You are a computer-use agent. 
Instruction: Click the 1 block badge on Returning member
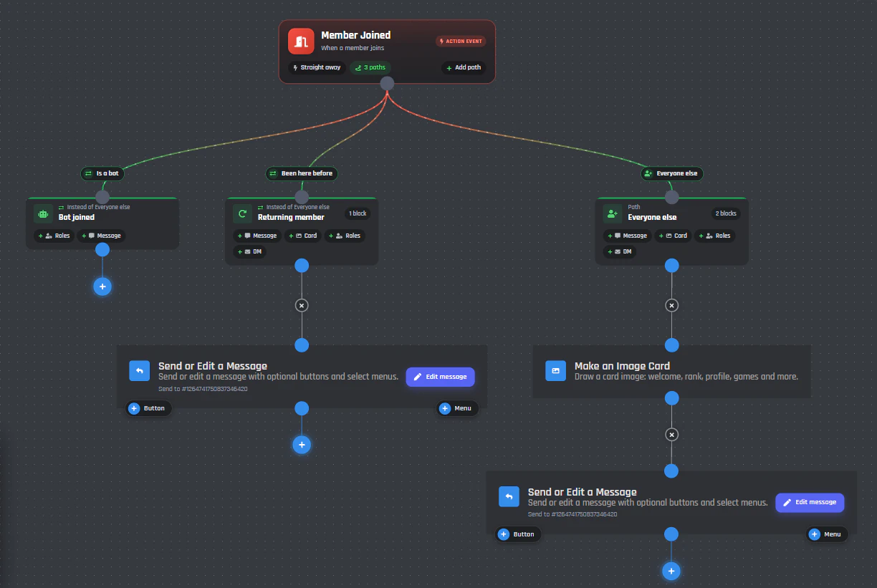coord(358,213)
